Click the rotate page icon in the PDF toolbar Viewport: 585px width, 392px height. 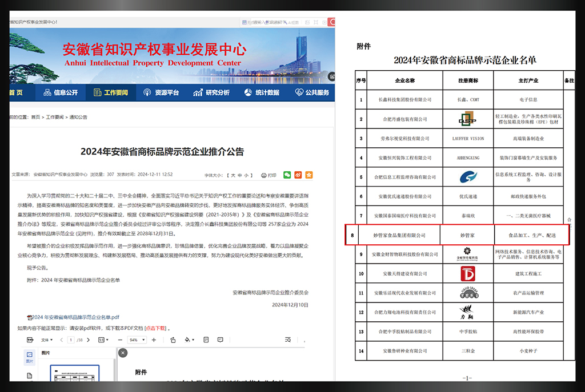[173, 340]
